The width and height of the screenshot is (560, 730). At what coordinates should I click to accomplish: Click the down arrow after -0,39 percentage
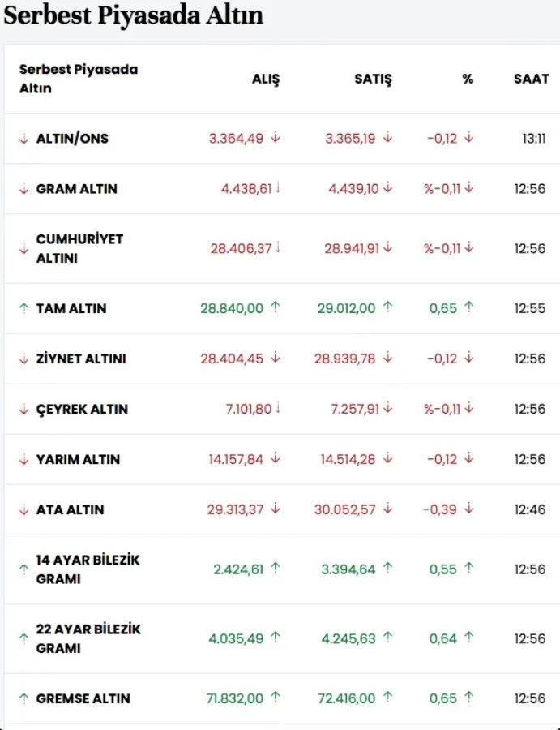click(469, 509)
